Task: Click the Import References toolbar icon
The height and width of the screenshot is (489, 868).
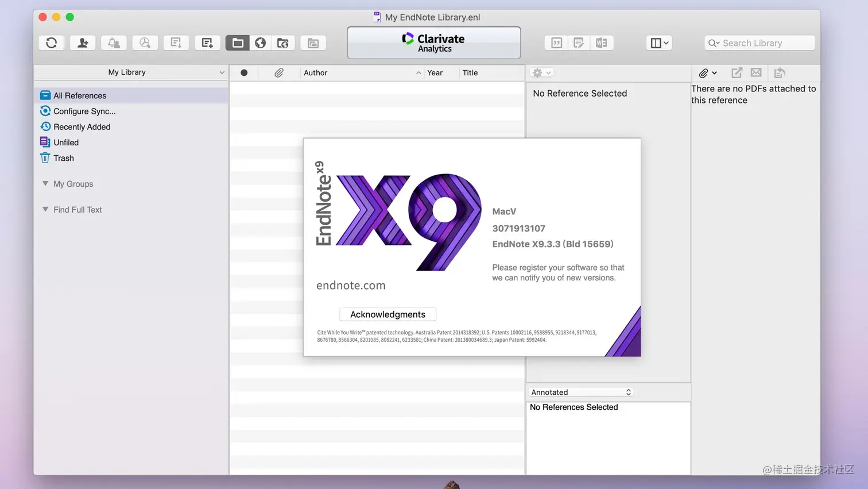Action: 176,43
